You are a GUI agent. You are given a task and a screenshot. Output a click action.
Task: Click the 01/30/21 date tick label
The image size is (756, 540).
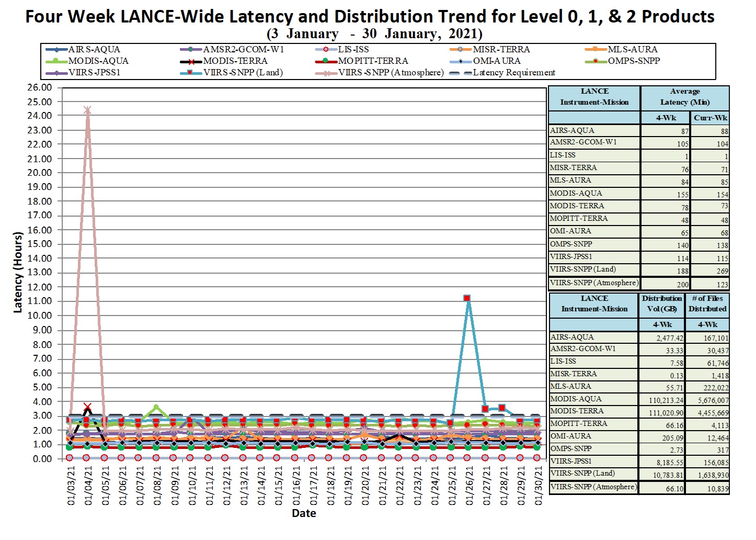tap(538, 486)
